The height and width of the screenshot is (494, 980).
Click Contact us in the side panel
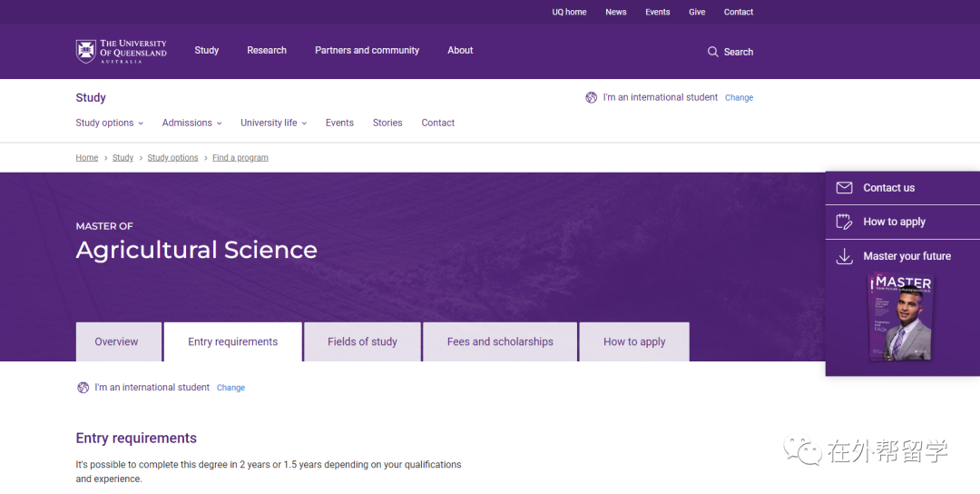point(888,188)
